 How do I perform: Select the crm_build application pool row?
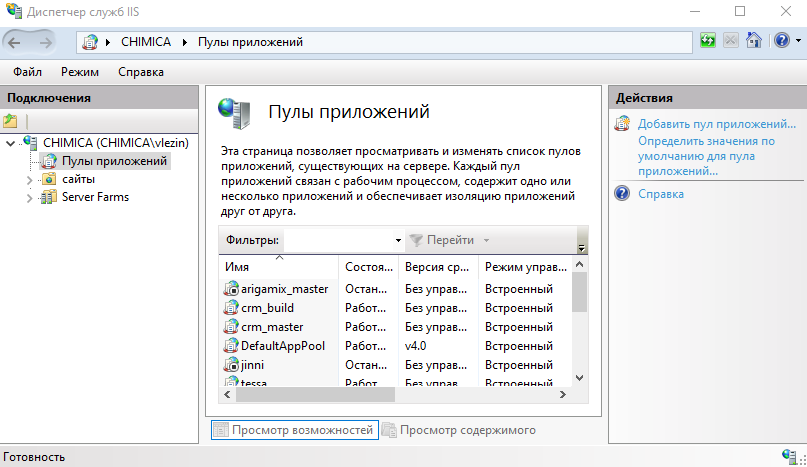267,308
